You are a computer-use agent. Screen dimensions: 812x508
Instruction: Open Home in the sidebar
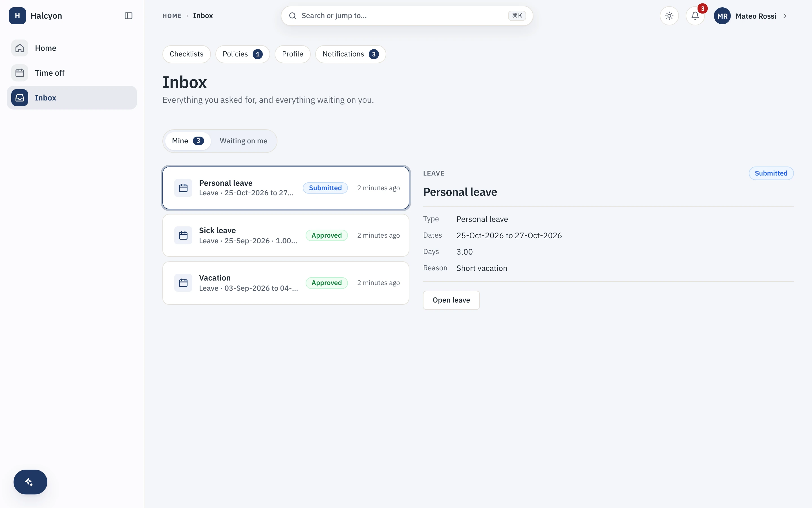(x=72, y=48)
